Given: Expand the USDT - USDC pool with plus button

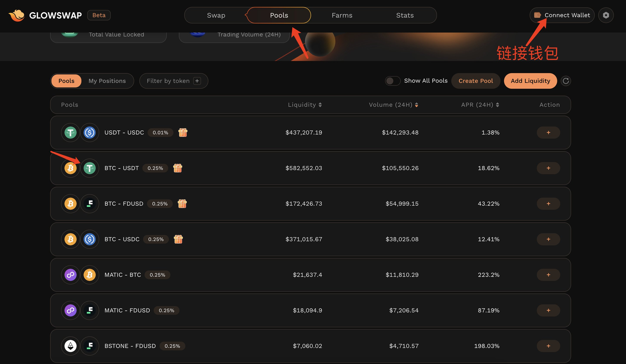Looking at the screenshot, I should pos(548,133).
